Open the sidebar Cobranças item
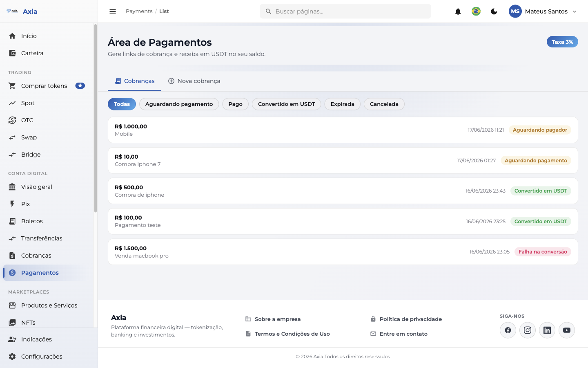 pos(47,256)
